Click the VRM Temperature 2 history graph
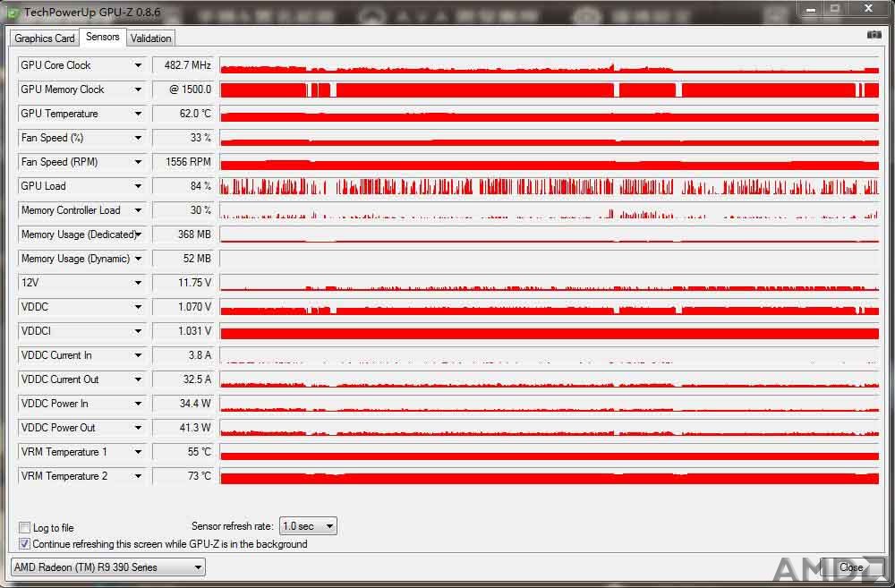 click(550, 476)
